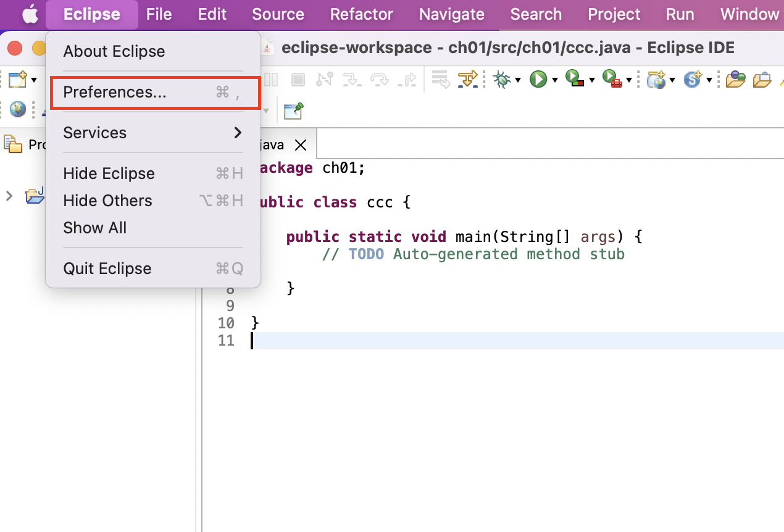Select the Project Explorer tab
This screenshot has width=784, height=532.
tap(25, 145)
